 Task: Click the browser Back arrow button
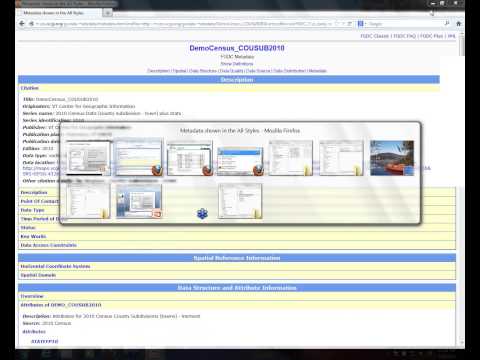22,24
